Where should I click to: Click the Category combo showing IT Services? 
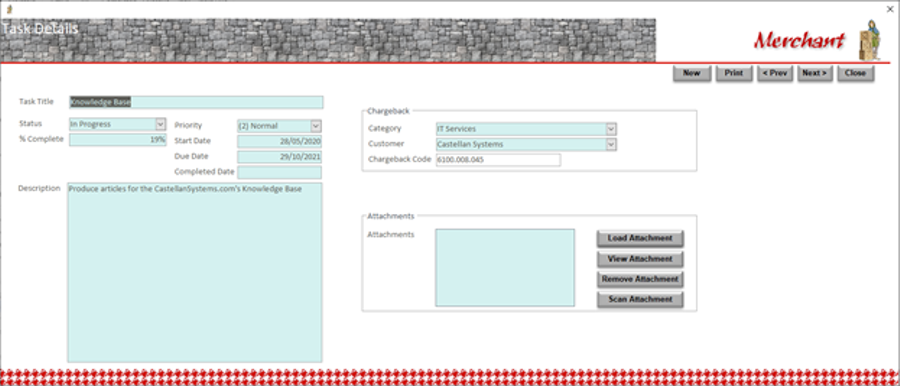(526, 129)
